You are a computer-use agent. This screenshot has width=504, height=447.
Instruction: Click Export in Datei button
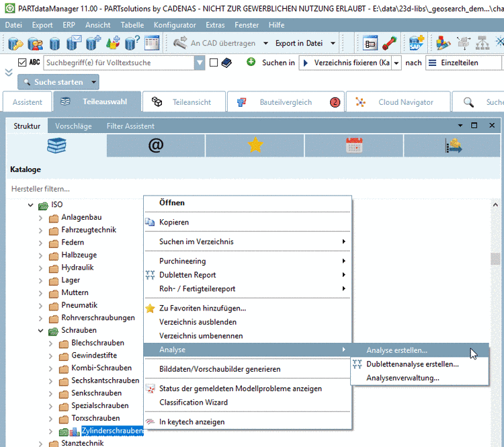[x=299, y=43]
